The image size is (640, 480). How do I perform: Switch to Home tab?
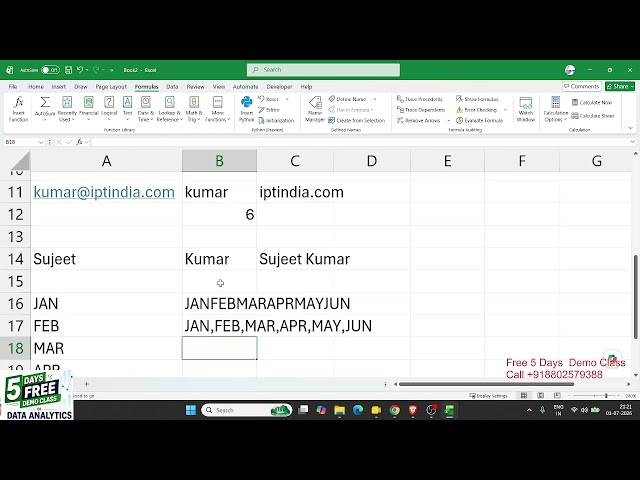tap(36, 87)
